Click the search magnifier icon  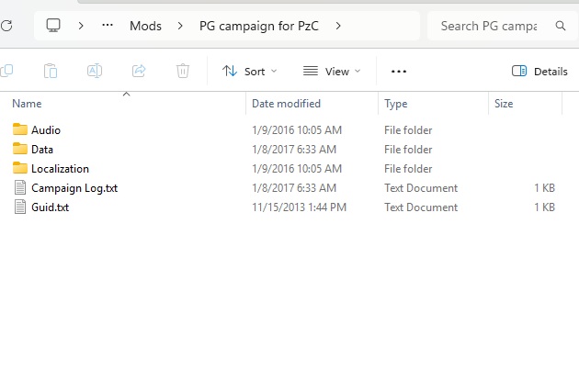coord(561,26)
